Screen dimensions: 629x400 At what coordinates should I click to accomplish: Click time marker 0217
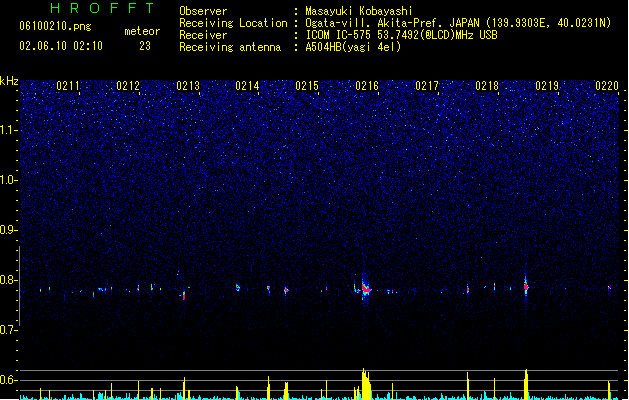427,86
